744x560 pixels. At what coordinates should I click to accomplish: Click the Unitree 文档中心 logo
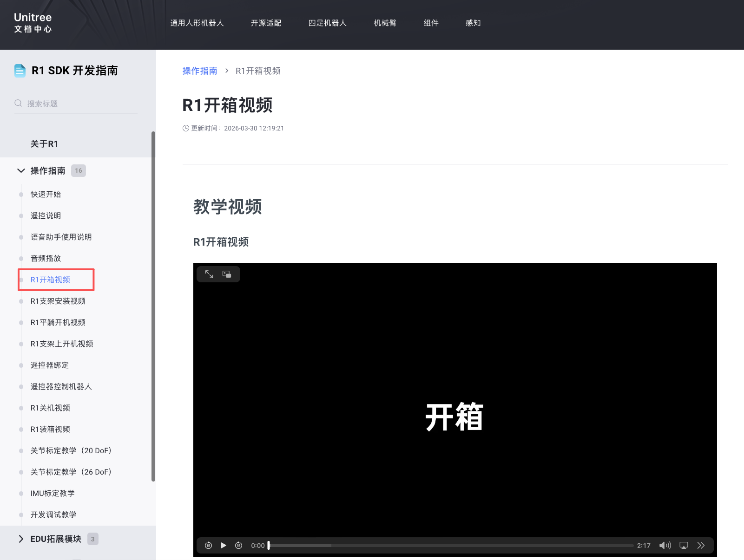point(33,23)
